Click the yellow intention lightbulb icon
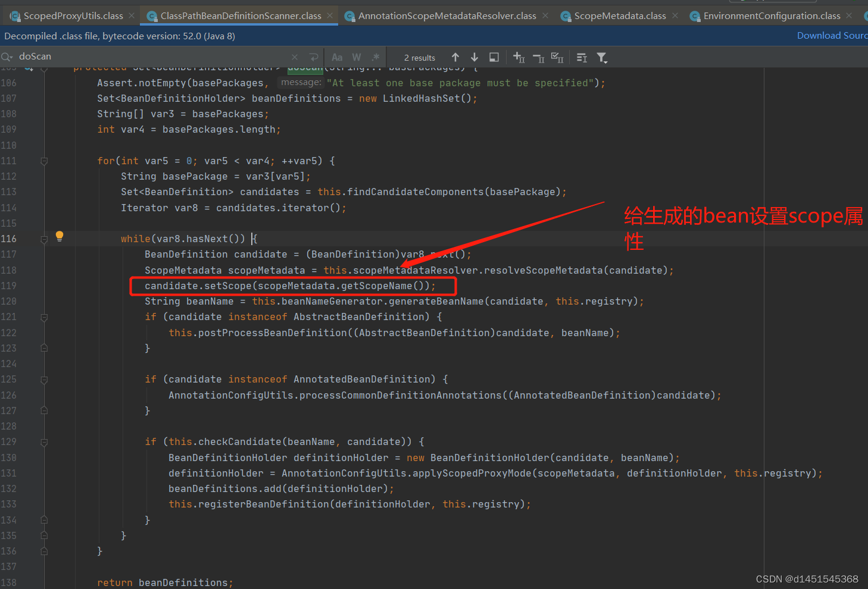868x589 pixels. [60, 236]
